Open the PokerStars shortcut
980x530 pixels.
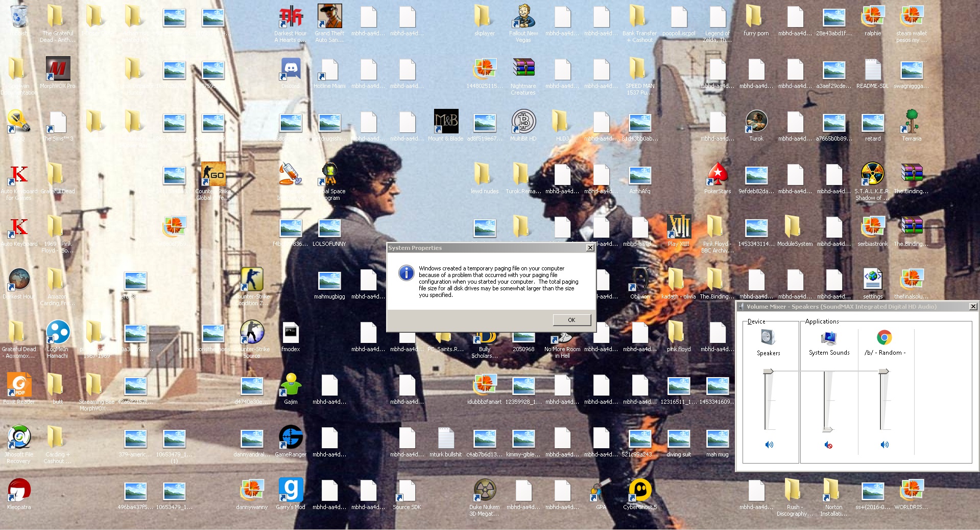click(718, 174)
